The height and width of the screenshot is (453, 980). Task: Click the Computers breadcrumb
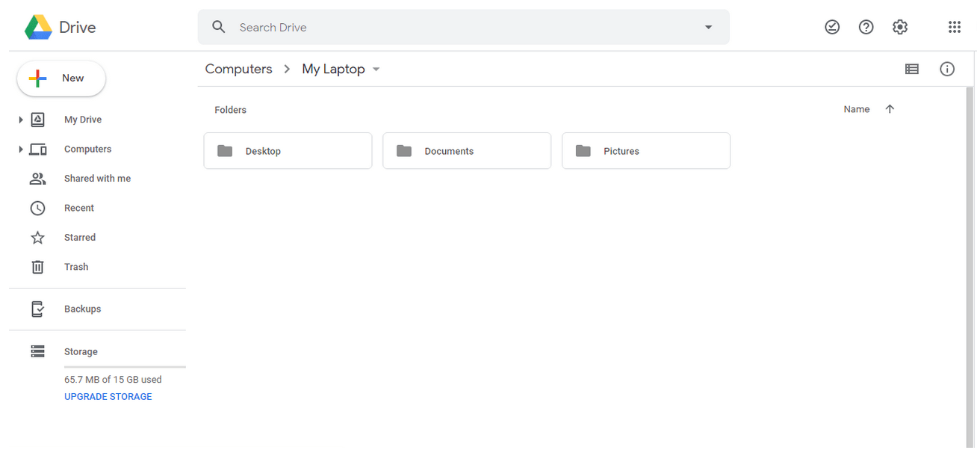click(x=238, y=69)
